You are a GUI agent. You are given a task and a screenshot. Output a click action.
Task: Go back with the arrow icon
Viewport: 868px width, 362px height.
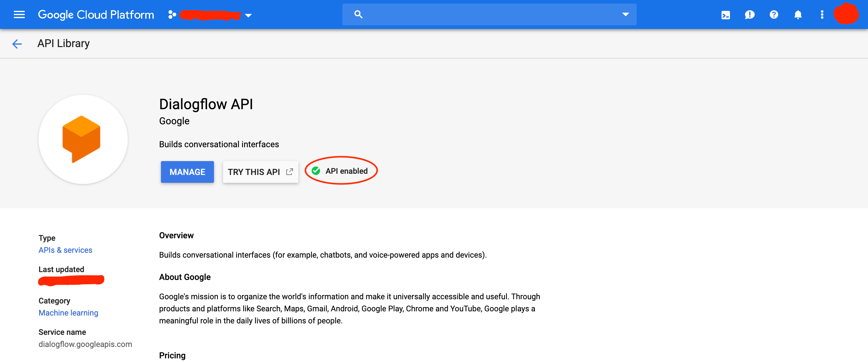(x=17, y=43)
